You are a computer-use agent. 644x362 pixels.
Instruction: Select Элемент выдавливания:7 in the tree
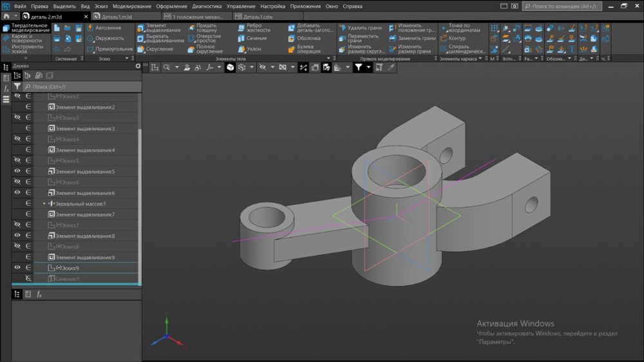tap(85, 214)
